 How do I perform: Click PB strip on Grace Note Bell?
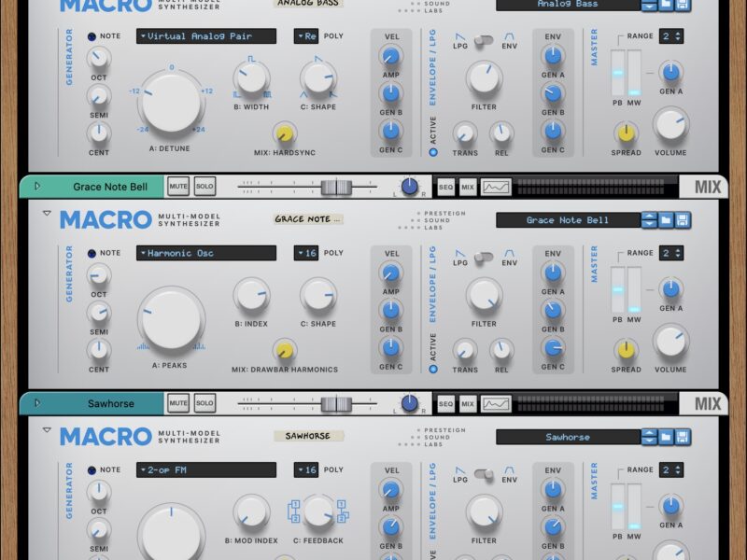coord(617,289)
